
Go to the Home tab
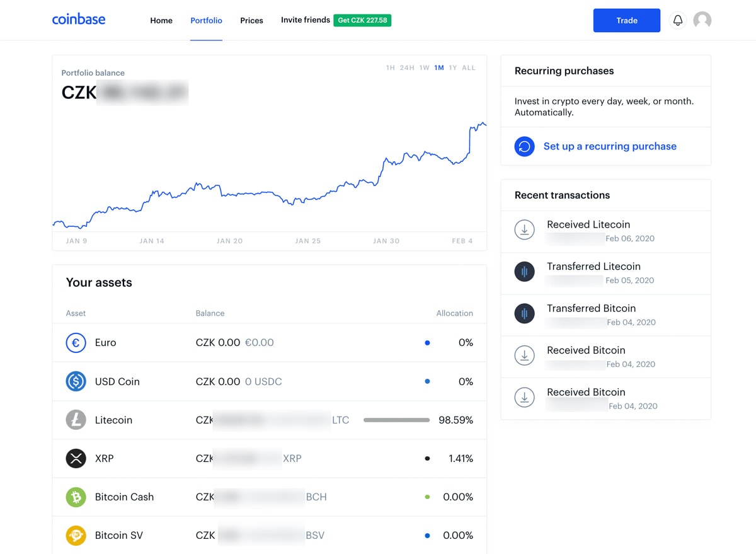[161, 20]
